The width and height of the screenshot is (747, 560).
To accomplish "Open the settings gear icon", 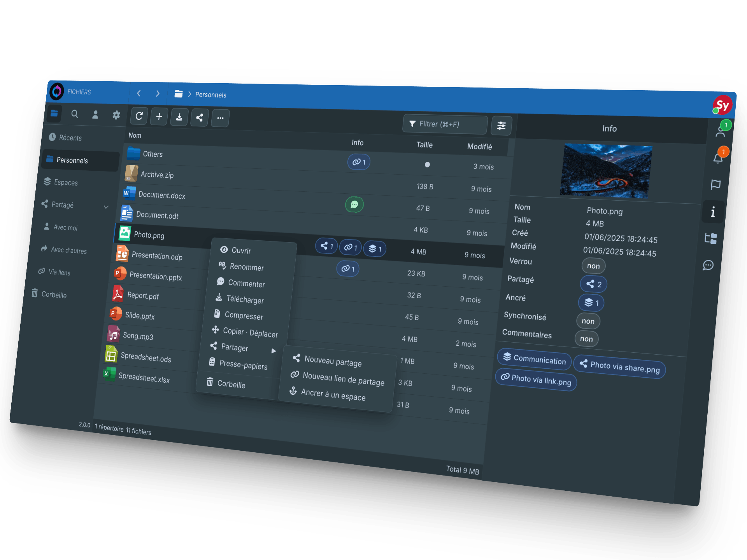I will click(116, 115).
